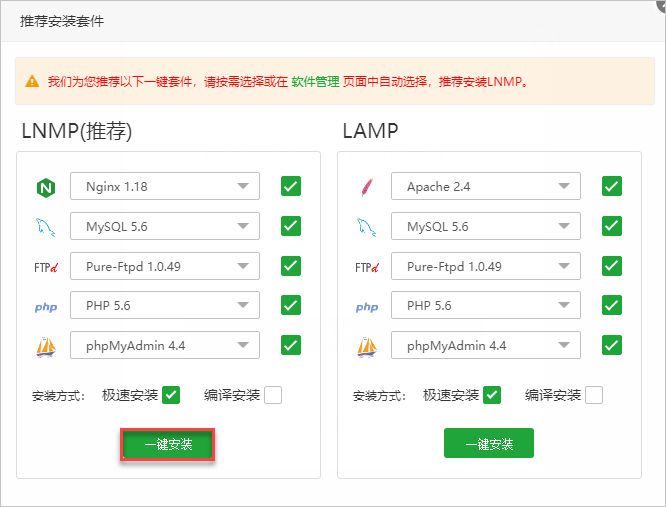666x507 pixels.
Task: Enable 编译安装 checkbox in LNMP panel
Action: coord(273,395)
